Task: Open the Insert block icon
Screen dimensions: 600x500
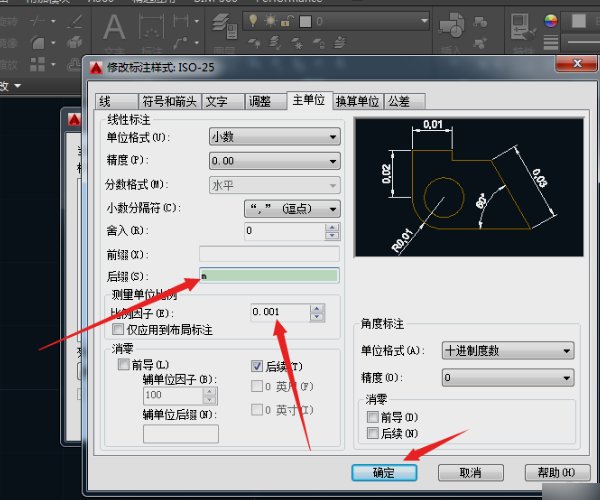Action: [452, 25]
